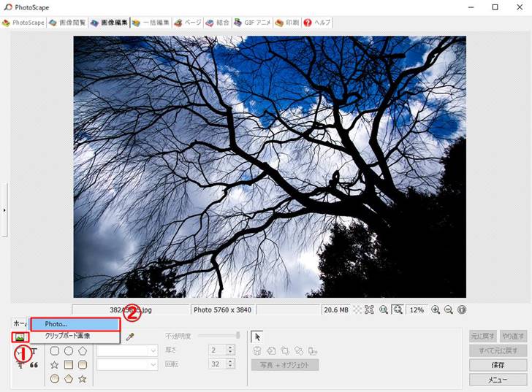Adjust the 不透明度 opacity slider

coord(236,336)
